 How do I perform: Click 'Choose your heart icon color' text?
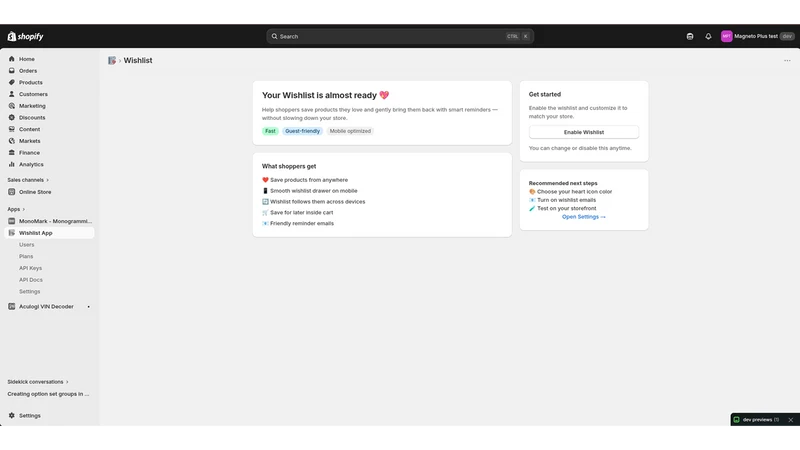574,192
